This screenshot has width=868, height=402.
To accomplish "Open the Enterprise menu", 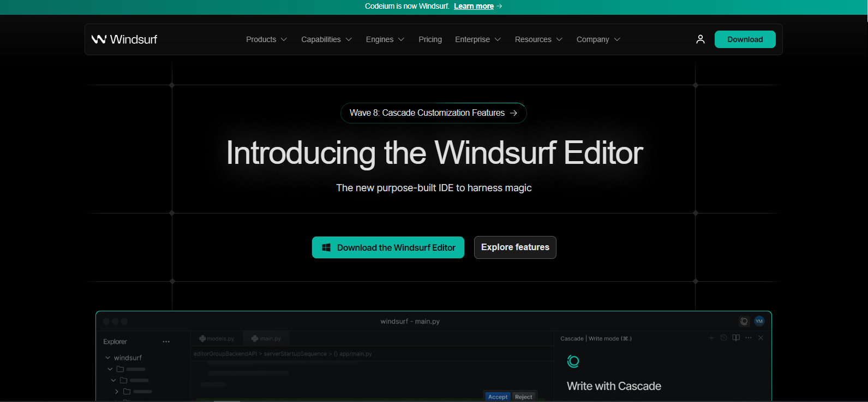I will point(477,39).
